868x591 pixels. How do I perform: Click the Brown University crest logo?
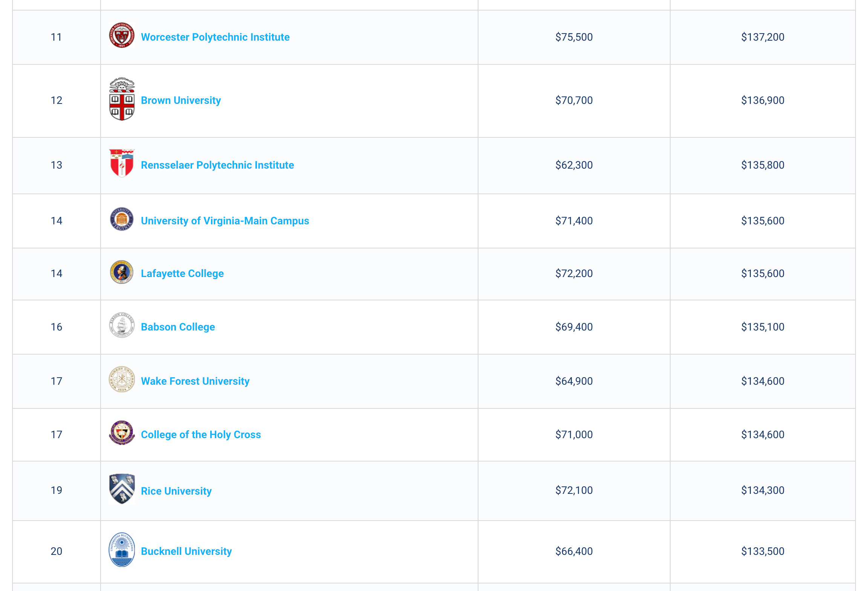pos(122,99)
